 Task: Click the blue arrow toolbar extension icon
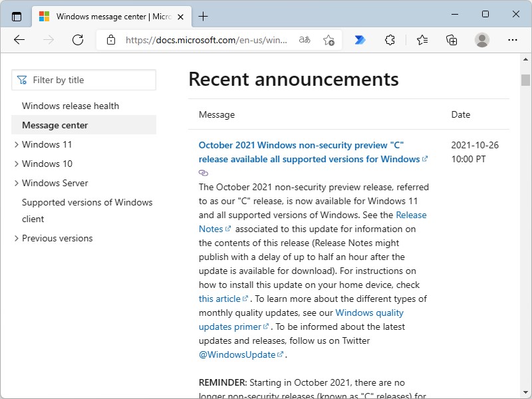click(359, 40)
